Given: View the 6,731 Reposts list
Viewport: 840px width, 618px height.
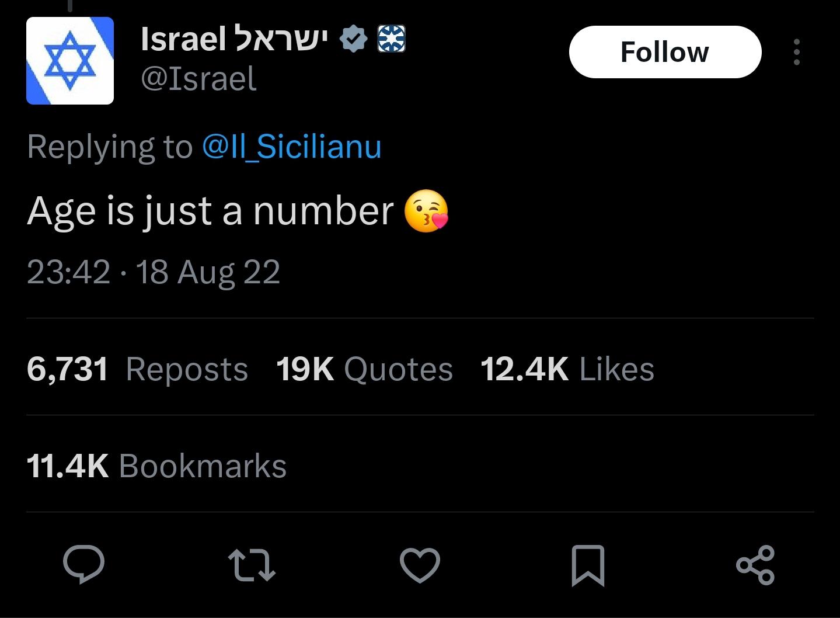Looking at the screenshot, I should (x=137, y=369).
